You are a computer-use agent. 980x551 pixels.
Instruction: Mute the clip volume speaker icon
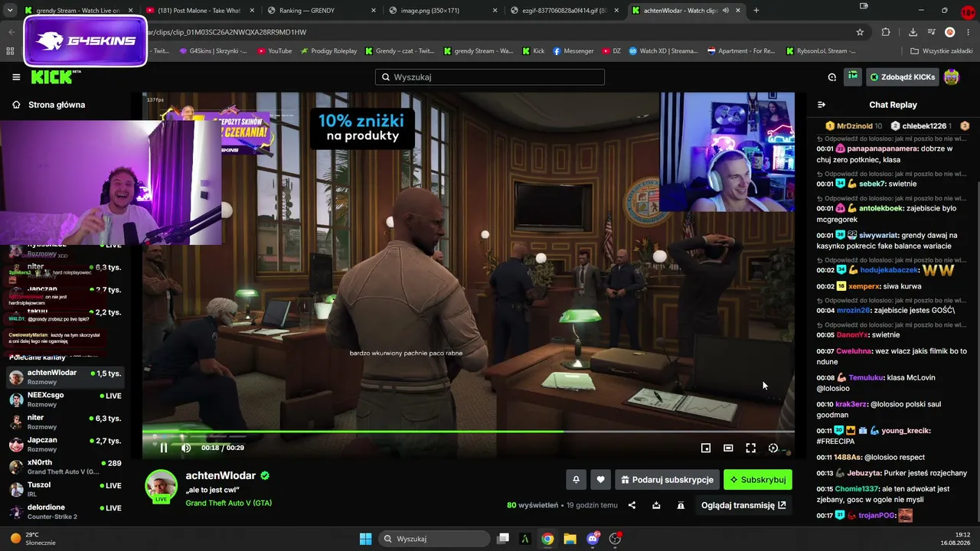186,448
